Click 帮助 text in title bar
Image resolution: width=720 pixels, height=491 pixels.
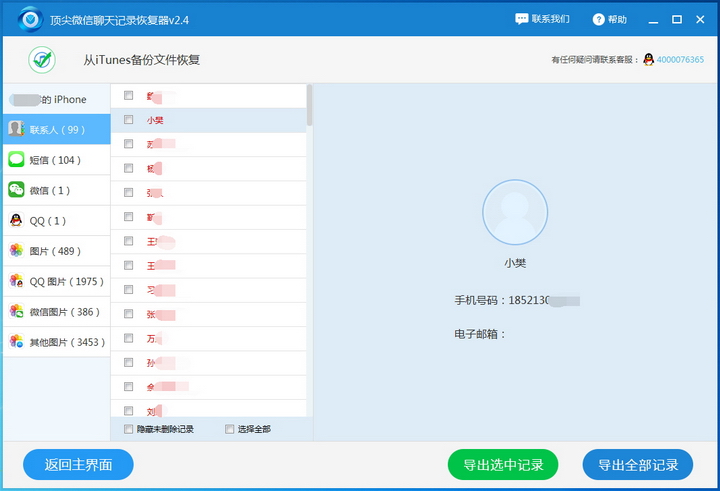coord(617,19)
